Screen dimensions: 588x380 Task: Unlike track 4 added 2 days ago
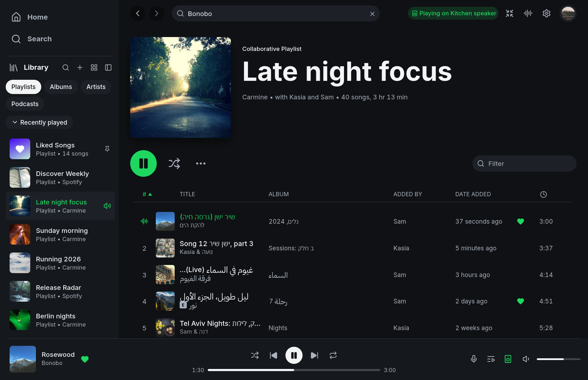pyautogui.click(x=520, y=301)
